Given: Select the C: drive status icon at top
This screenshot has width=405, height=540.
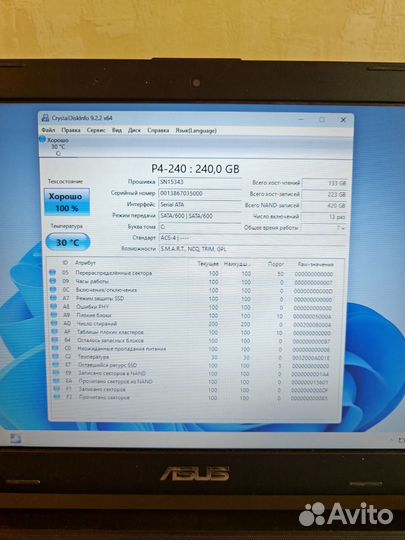Looking at the screenshot, I should click(x=42, y=139).
